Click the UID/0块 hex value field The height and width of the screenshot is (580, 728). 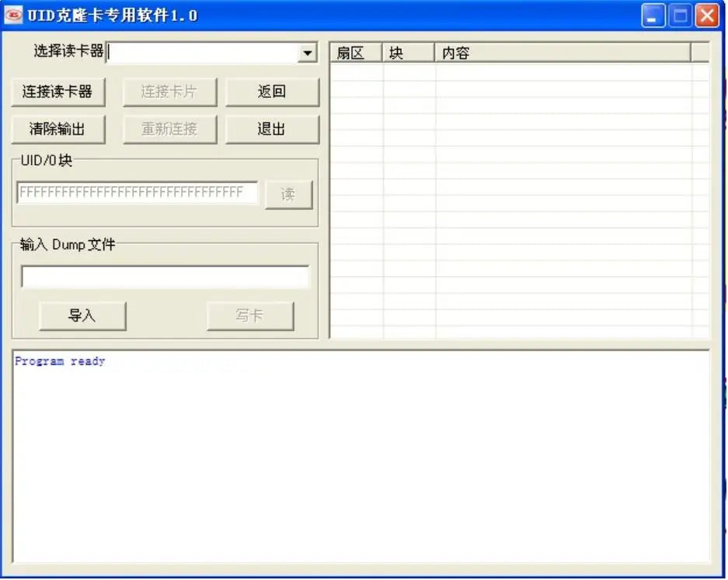point(138,192)
